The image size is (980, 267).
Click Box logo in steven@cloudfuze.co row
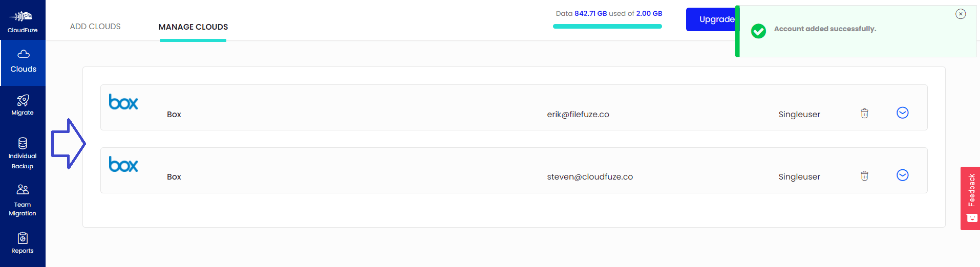(x=123, y=164)
